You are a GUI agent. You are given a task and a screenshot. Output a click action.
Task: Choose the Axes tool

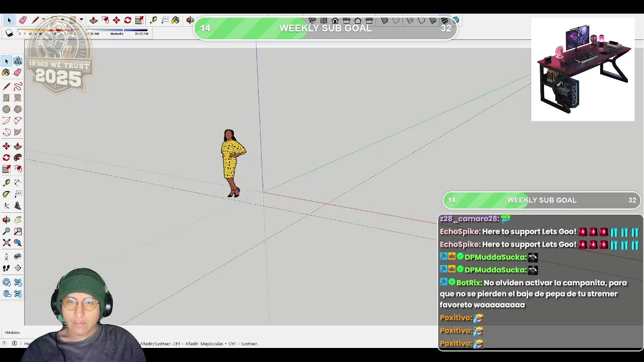[x=7, y=206]
